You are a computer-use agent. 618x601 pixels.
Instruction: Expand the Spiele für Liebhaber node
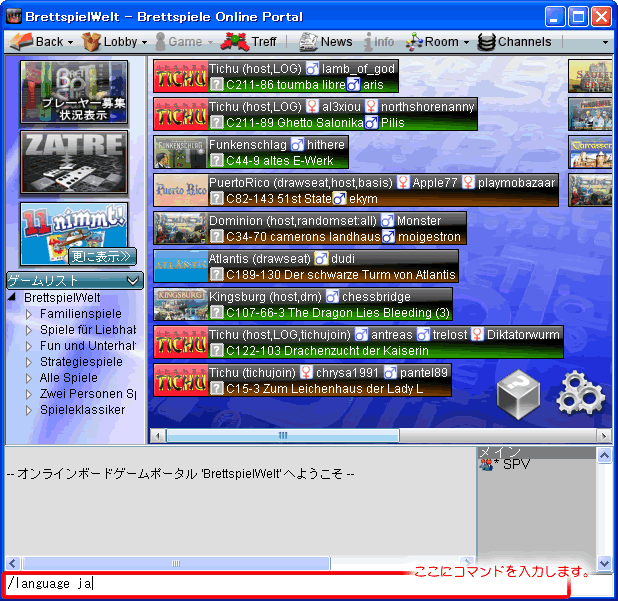[x=28, y=330]
